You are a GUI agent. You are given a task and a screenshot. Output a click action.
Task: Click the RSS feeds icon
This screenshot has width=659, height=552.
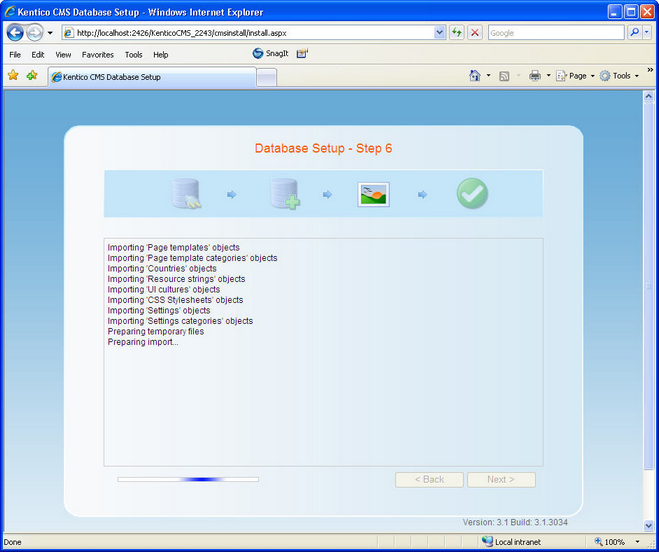504,76
